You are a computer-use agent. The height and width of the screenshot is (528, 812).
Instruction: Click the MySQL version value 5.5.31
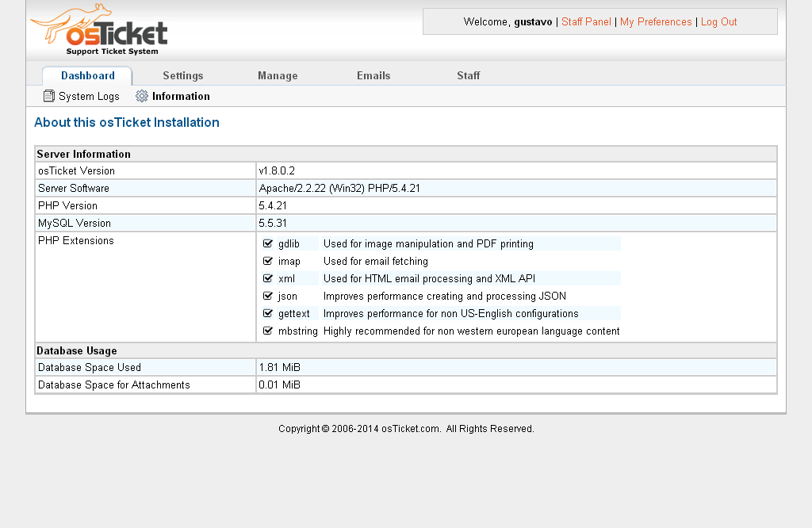[x=273, y=223]
